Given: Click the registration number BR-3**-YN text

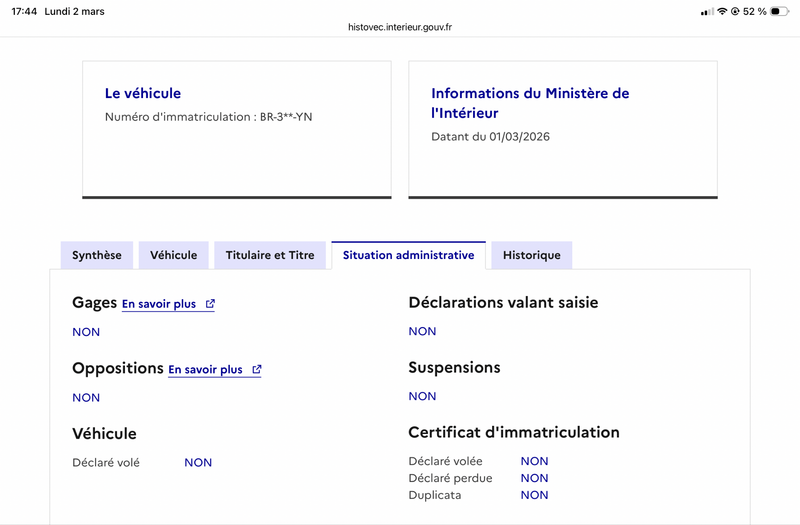Looking at the screenshot, I should (x=286, y=117).
